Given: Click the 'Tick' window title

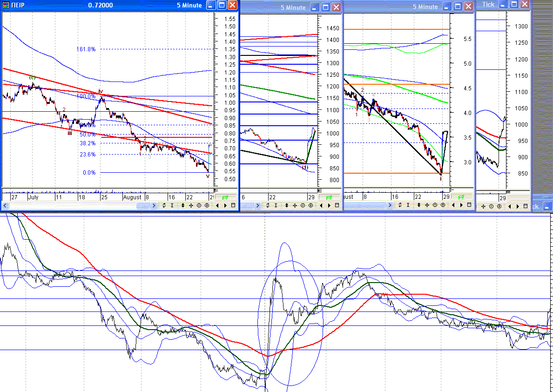Looking at the screenshot, I should [488, 4].
